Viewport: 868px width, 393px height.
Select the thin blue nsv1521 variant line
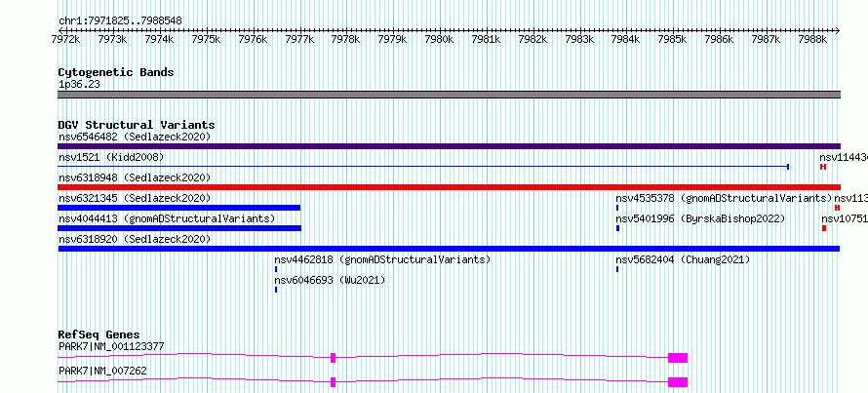point(423,167)
